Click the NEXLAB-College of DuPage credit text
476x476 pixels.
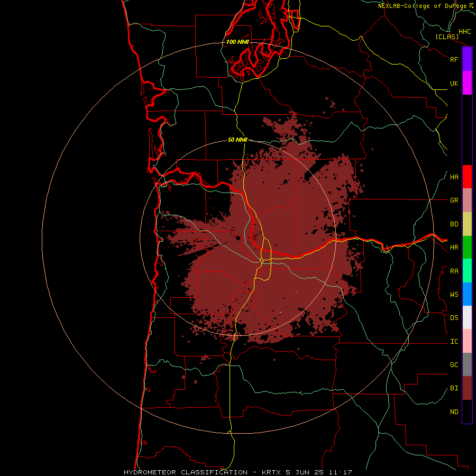[x=422, y=6]
